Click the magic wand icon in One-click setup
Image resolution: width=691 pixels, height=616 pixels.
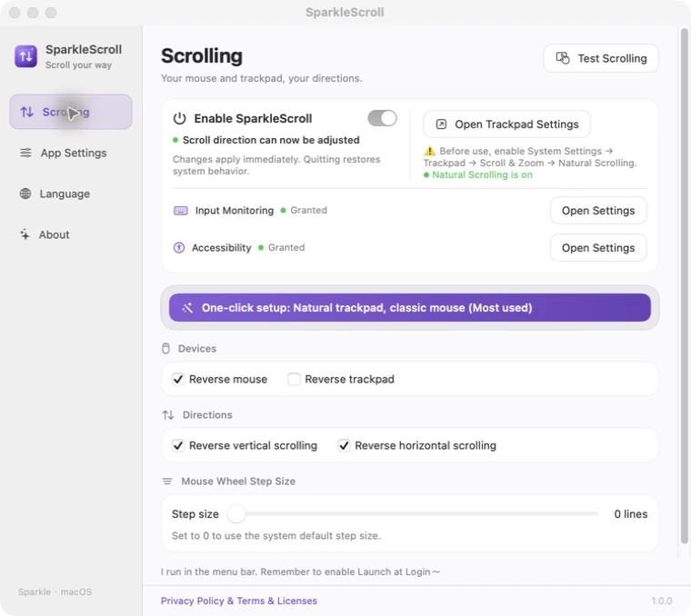tap(187, 307)
